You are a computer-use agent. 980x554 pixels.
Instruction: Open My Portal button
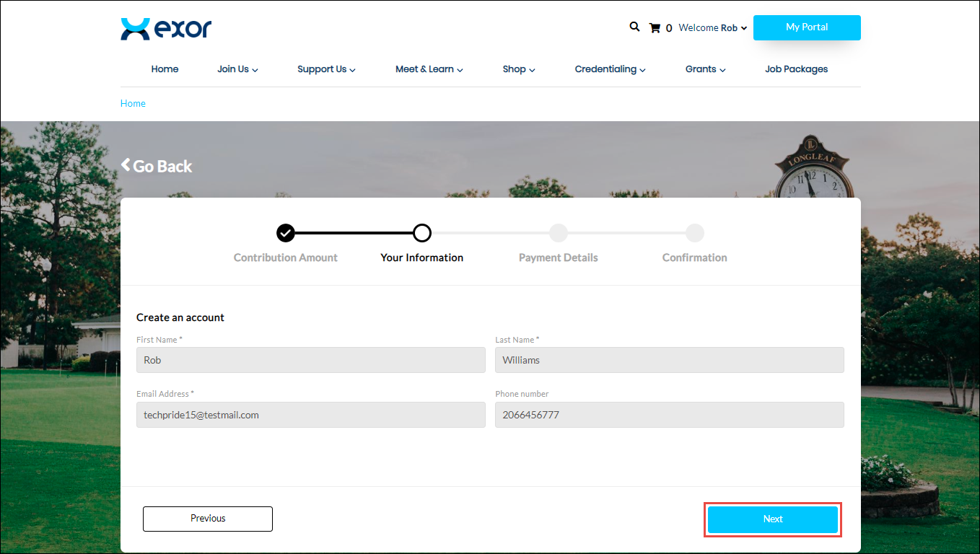[806, 27]
